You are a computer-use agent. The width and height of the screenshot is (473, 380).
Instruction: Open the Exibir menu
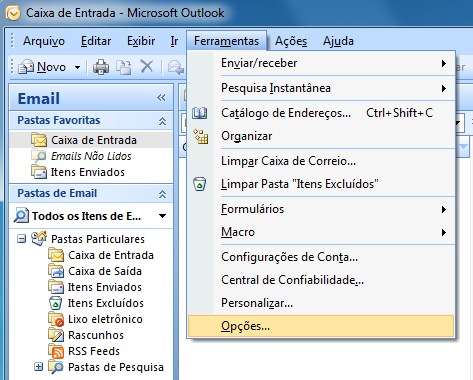pos(141,41)
